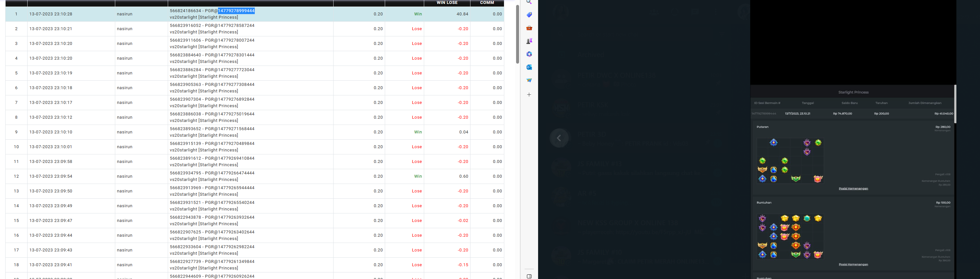Click the Rp 74.870,00 balance value
Image resolution: width=980 pixels, height=279 pixels.
842,114
